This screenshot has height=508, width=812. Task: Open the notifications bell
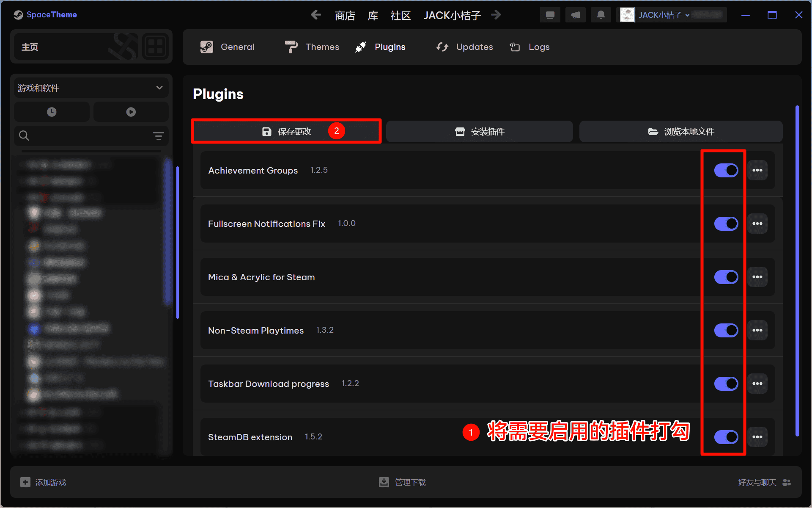601,15
